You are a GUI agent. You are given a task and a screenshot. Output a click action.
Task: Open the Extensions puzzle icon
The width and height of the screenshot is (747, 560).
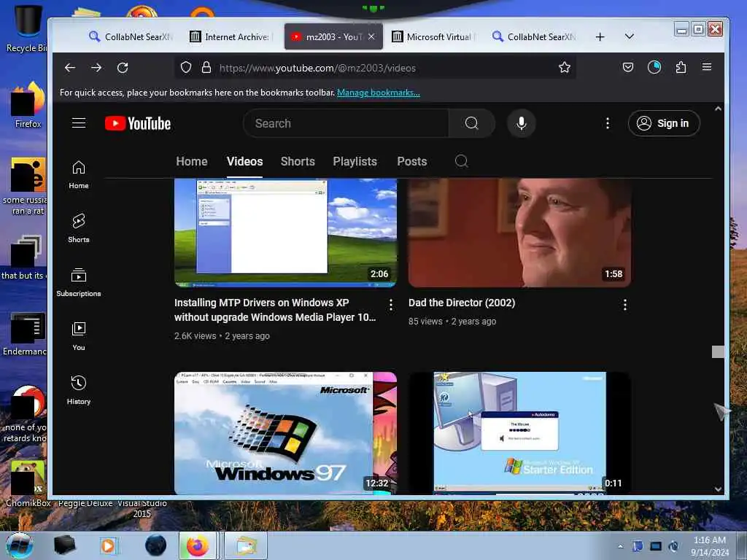[x=681, y=68]
